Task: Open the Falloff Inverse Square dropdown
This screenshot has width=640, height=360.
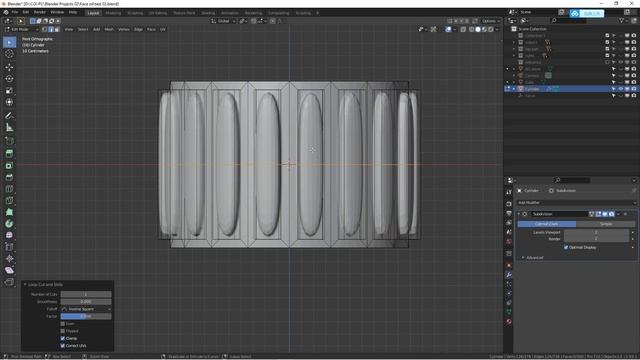Action: [x=86, y=309]
